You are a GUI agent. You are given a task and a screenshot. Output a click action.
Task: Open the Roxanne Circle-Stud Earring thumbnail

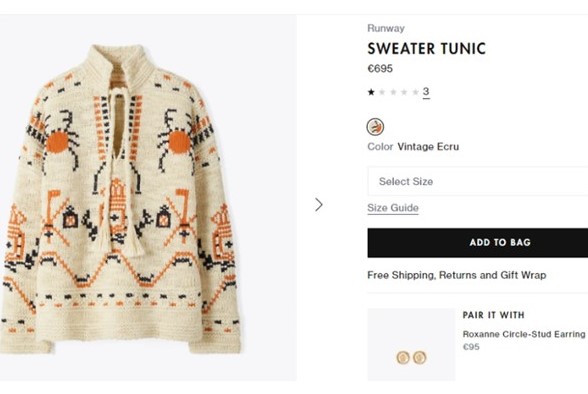point(411,345)
